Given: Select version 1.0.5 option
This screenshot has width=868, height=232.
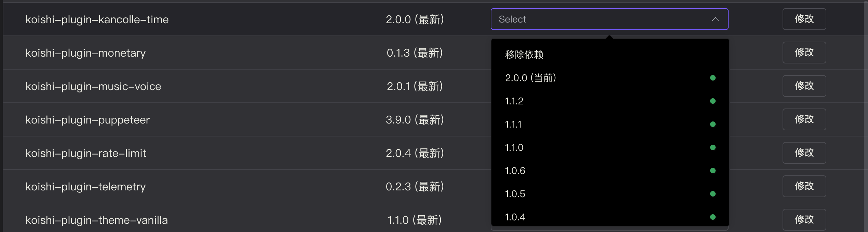Looking at the screenshot, I should [610, 194].
